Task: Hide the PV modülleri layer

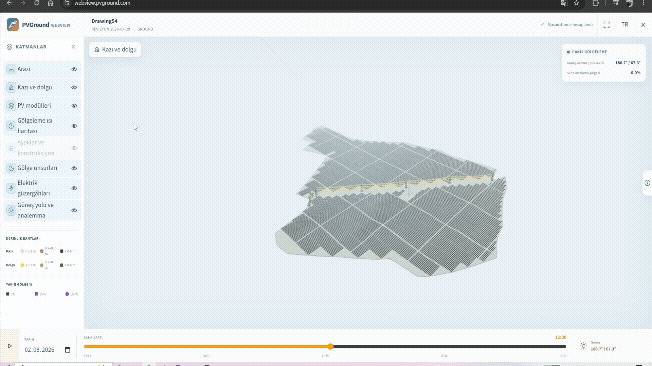Action: tap(74, 106)
